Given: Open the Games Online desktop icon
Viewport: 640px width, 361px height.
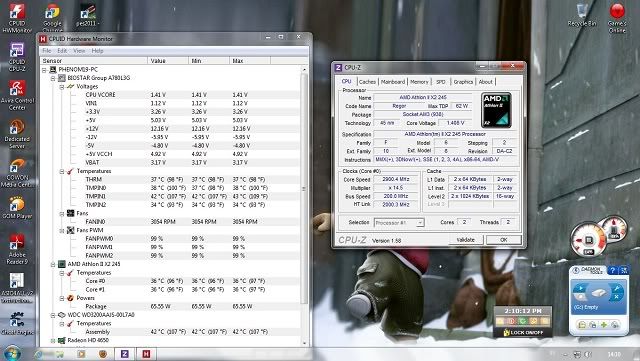Looking at the screenshot, I should coord(617,18).
